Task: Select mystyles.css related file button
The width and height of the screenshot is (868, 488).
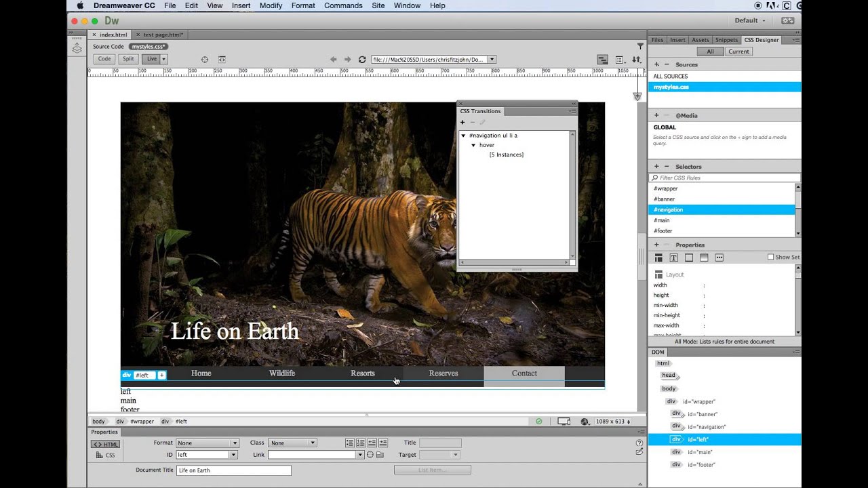Action: pyautogui.click(x=149, y=47)
